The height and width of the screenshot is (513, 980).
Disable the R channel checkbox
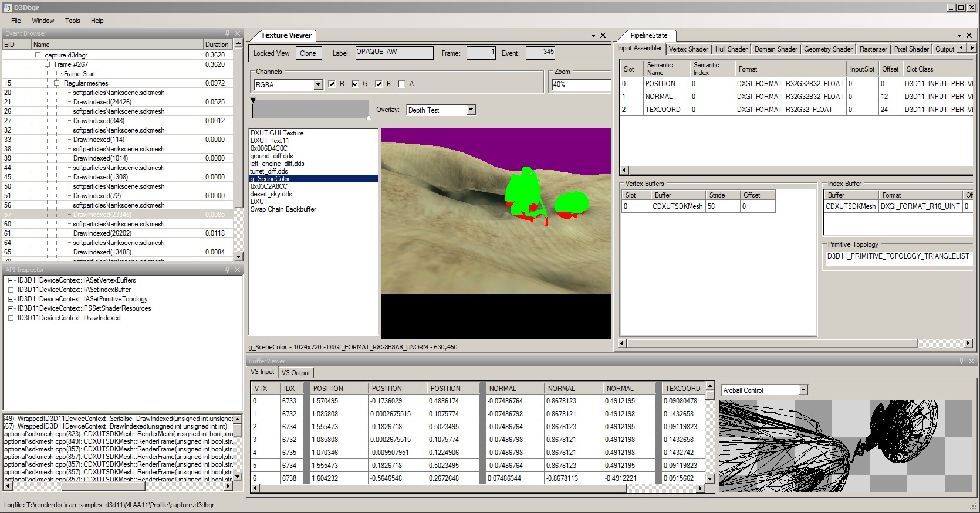point(332,84)
